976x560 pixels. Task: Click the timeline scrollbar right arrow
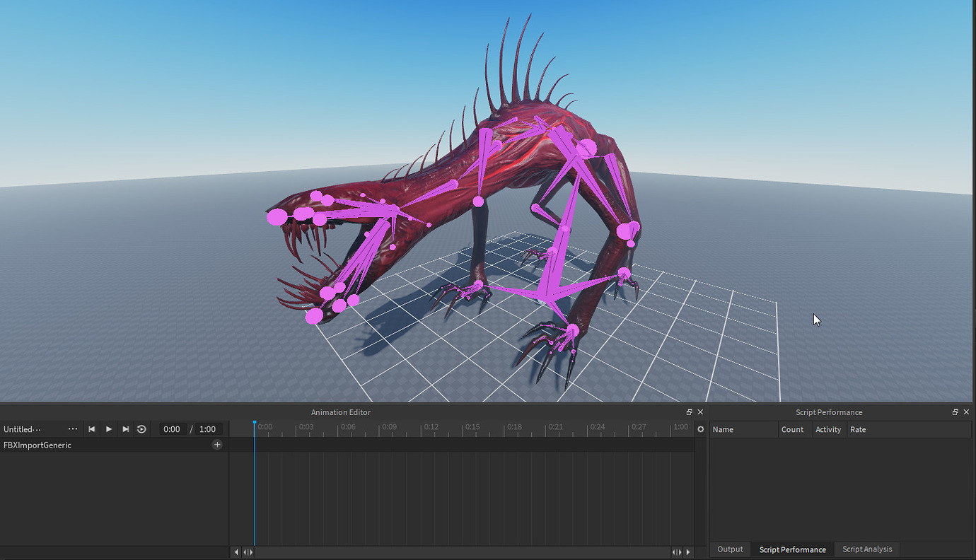pyautogui.click(x=688, y=552)
